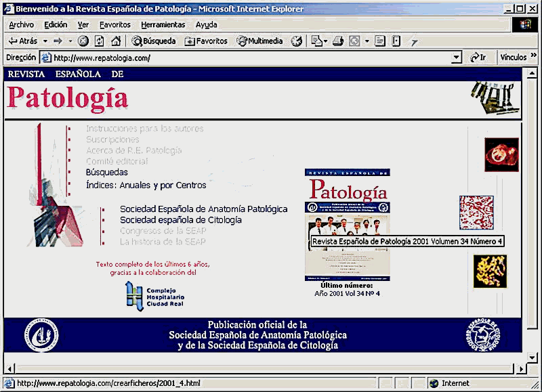Open the Herramientas menu
The image size is (542, 392).
coord(163,24)
